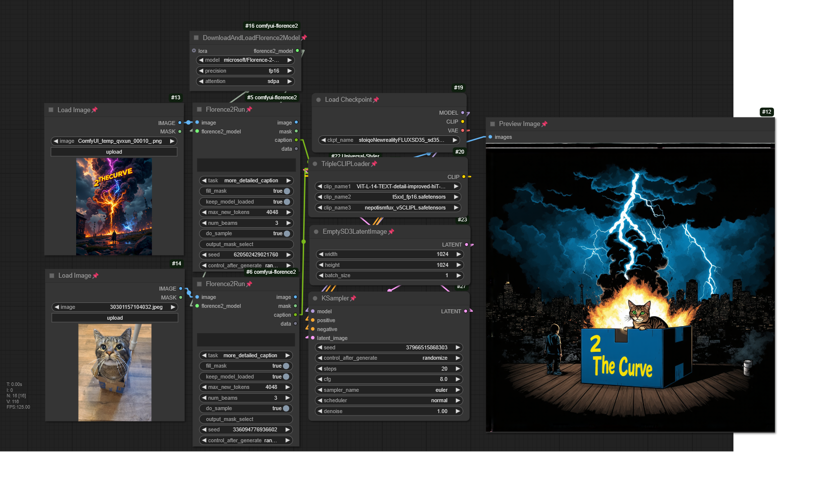Collapse Load Checkpoint node using its title dot
This screenshot has height=504, width=819.
[x=318, y=100]
